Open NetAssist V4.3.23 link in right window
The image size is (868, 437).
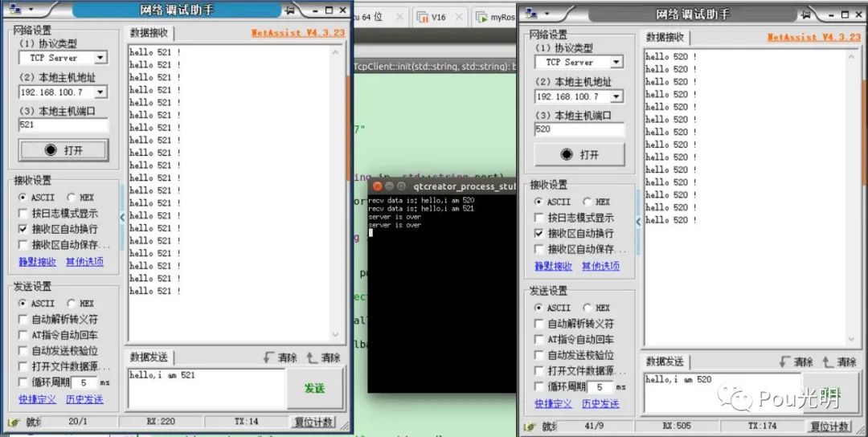[x=813, y=37]
